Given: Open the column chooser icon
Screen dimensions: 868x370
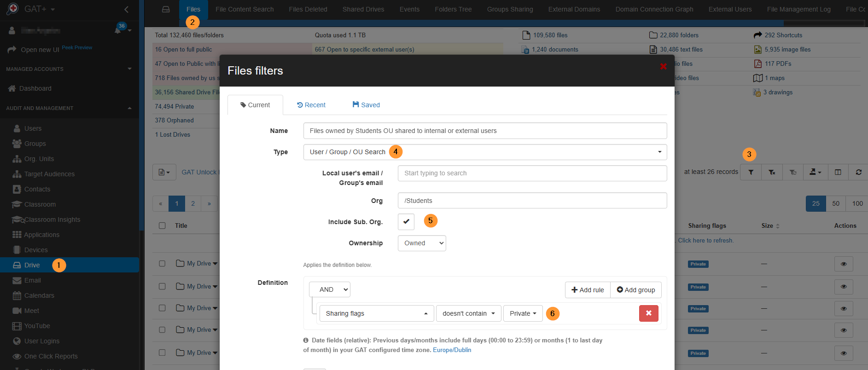Looking at the screenshot, I should point(838,172).
